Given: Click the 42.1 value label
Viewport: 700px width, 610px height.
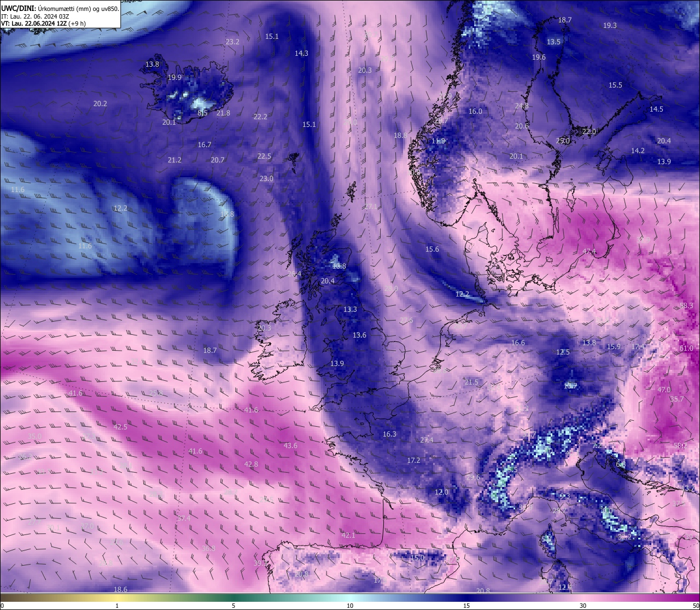Looking at the screenshot, I should (348, 536).
